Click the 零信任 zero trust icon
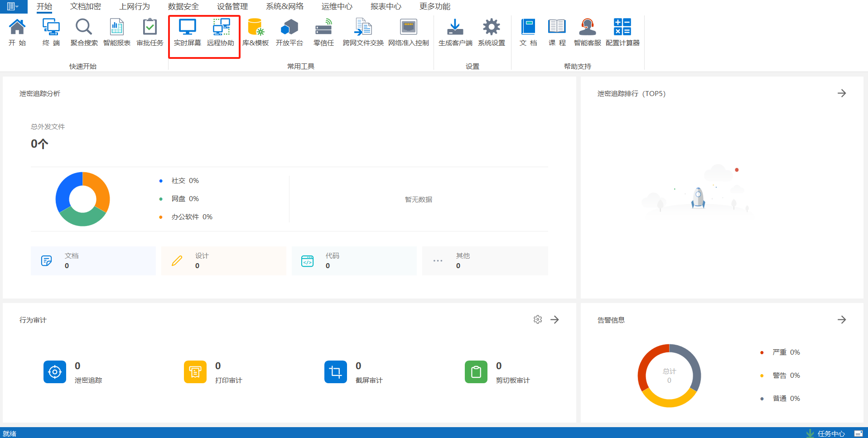Screen dimensions: 868x438 pyautogui.click(x=323, y=32)
